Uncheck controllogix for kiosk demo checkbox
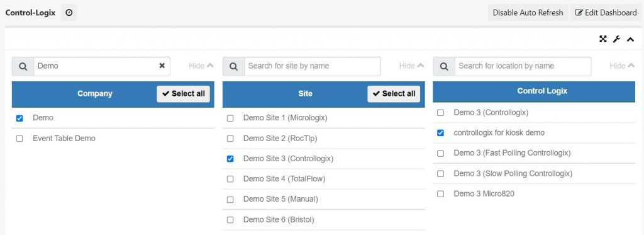Viewport: 644px width, 235px height. [x=440, y=133]
